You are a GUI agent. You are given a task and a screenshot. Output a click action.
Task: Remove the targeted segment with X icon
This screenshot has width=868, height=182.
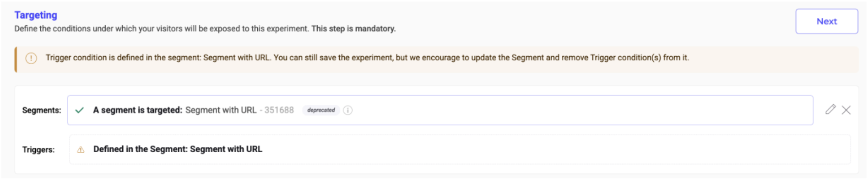[x=846, y=110]
